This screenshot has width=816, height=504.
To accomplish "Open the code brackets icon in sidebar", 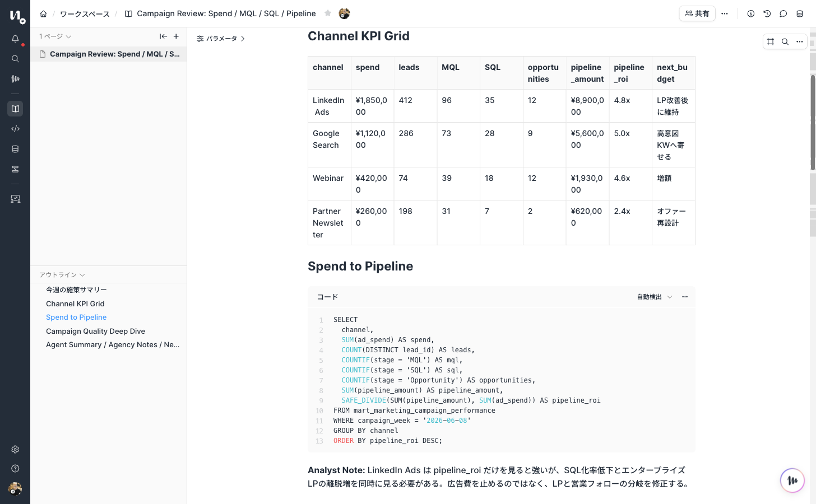I will pos(15,129).
